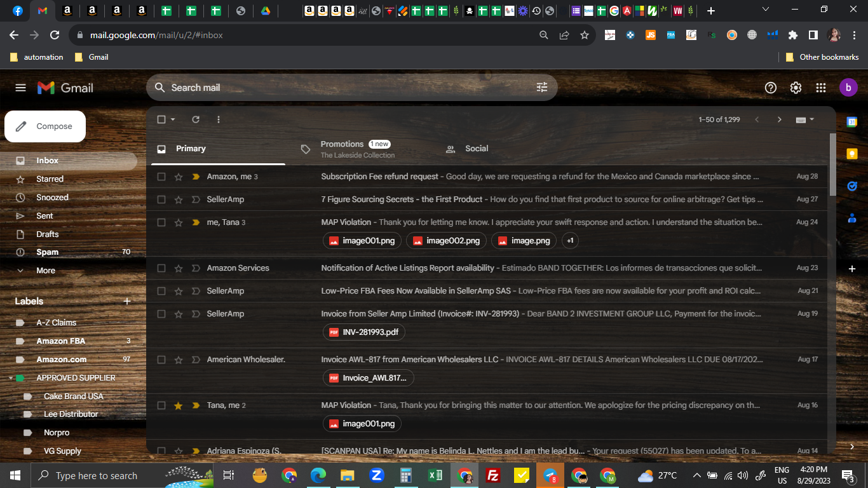Open the Other bookmarks folder
Screen dimensions: 868x488
[x=822, y=57]
